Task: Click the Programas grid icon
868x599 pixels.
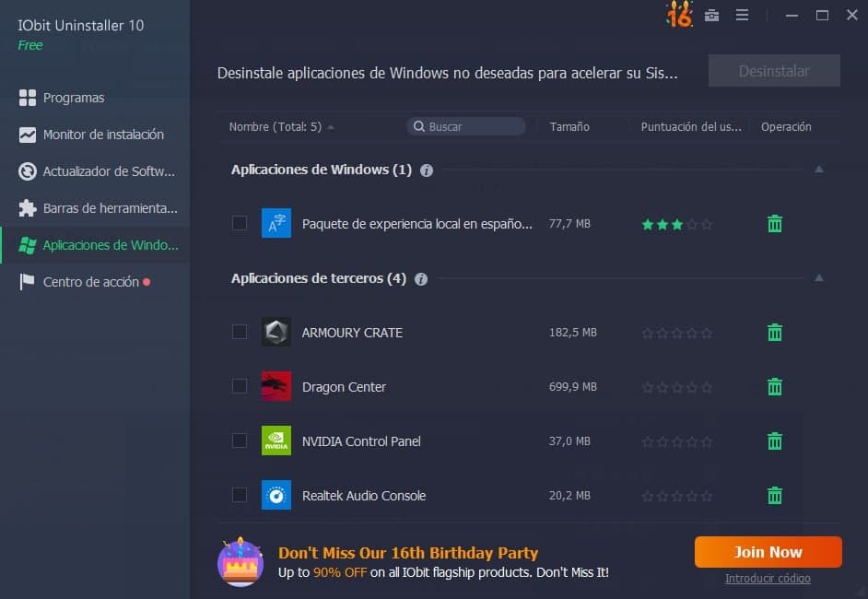Action: (27, 98)
